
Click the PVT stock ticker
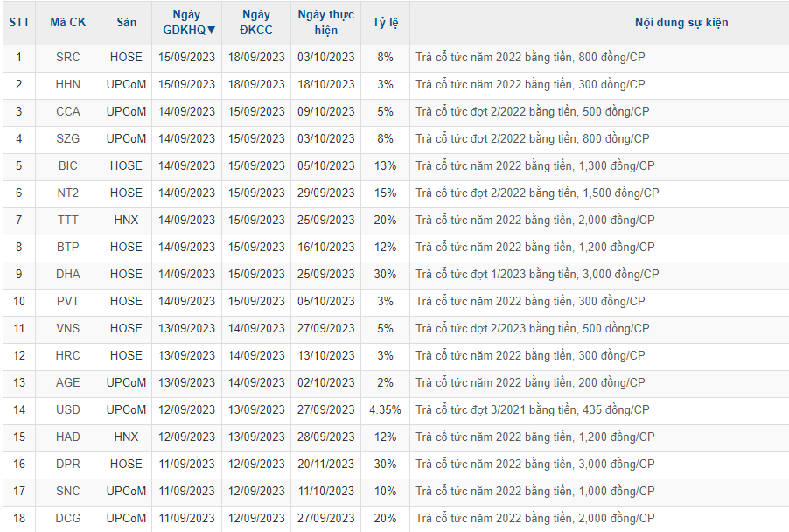[67, 302]
